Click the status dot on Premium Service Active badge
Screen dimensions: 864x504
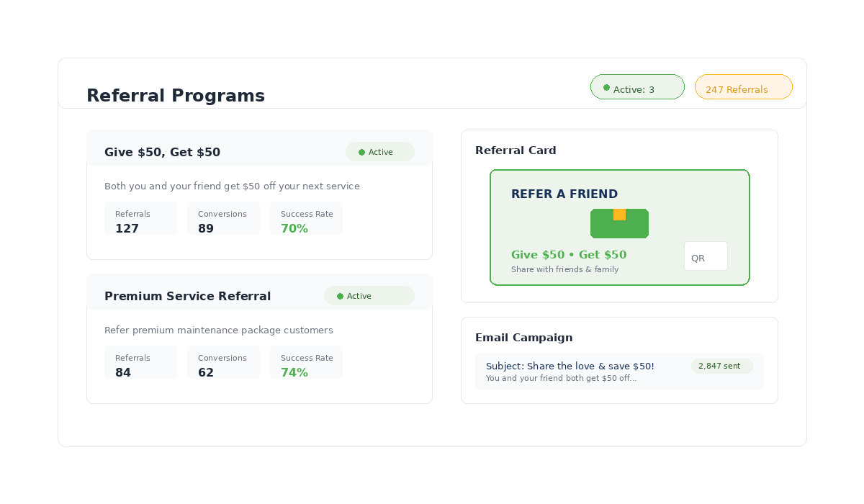tap(339, 296)
